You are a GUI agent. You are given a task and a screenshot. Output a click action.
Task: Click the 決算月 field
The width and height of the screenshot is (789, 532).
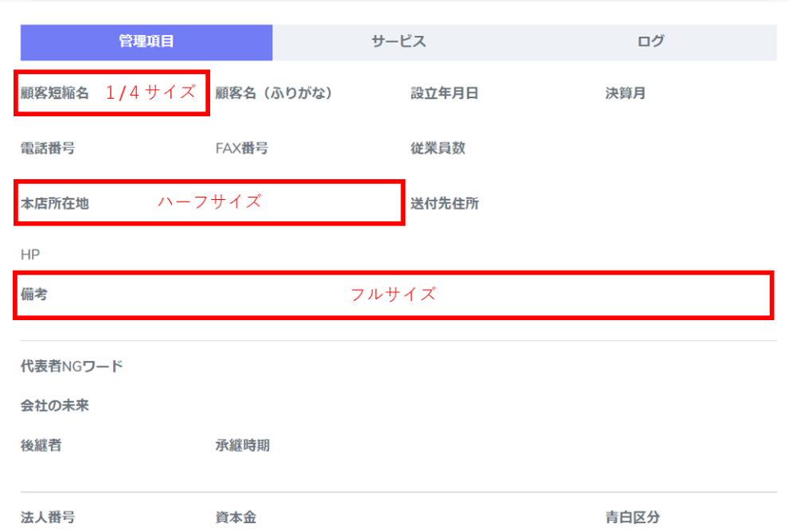click(625, 93)
